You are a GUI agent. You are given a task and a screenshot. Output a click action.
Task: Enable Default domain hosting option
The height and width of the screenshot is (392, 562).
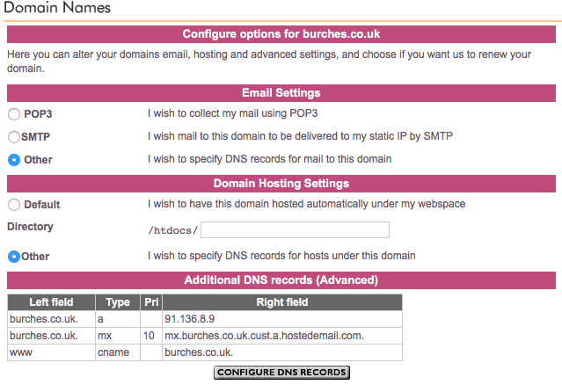tap(14, 205)
